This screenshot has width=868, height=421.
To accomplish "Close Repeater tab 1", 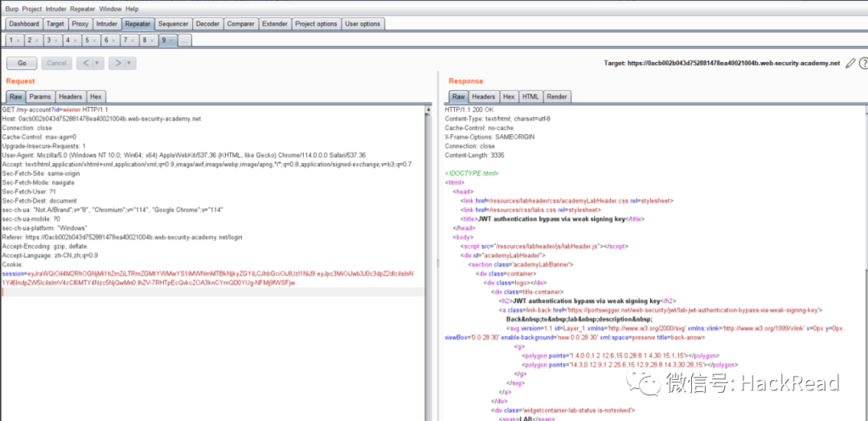I will click(x=18, y=40).
